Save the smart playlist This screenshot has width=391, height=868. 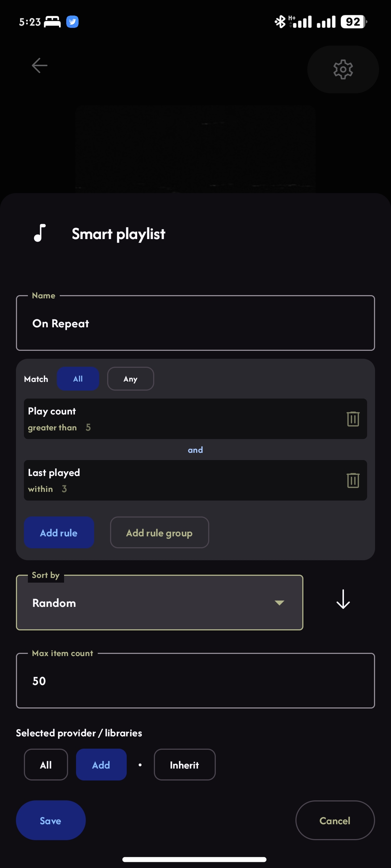(51, 820)
